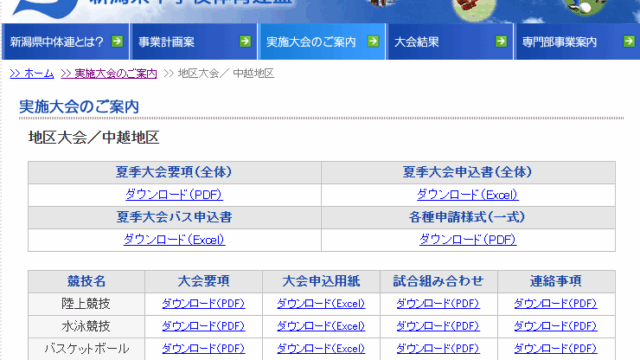Download 陸上競技 連絡事項 PDF
Image resolution: width=640 pixels, height=360 pixels.
(556, 304)
